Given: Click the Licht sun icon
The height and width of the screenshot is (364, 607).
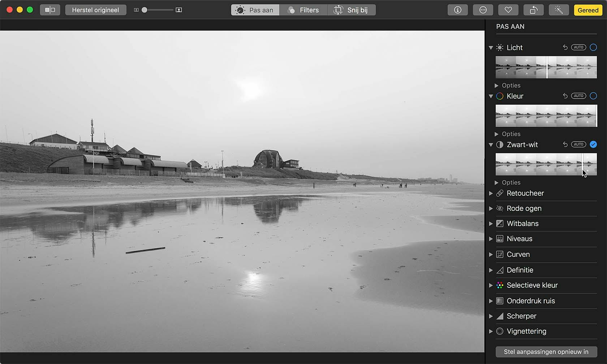Looking at the screenshot, I should [500, 47].
